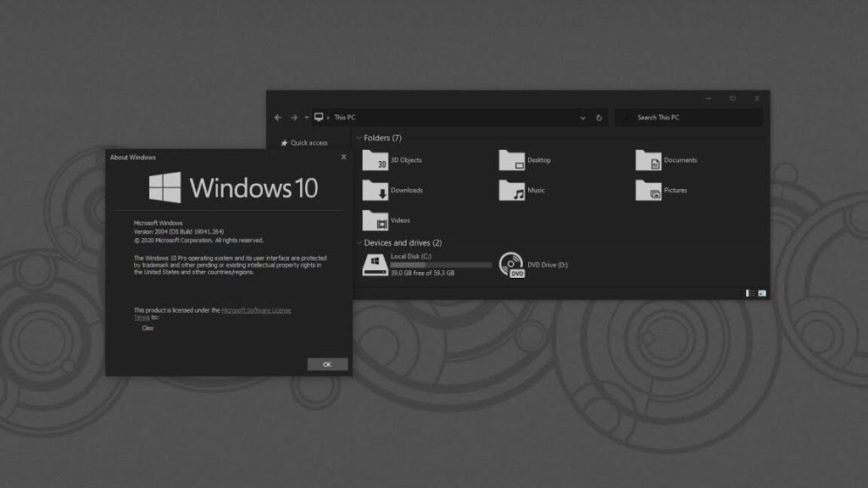Open the 3D Objects folder
Image resolution: width=868 pixels, height=488 pixels.
pyautogui.click(x=376, y=160)
